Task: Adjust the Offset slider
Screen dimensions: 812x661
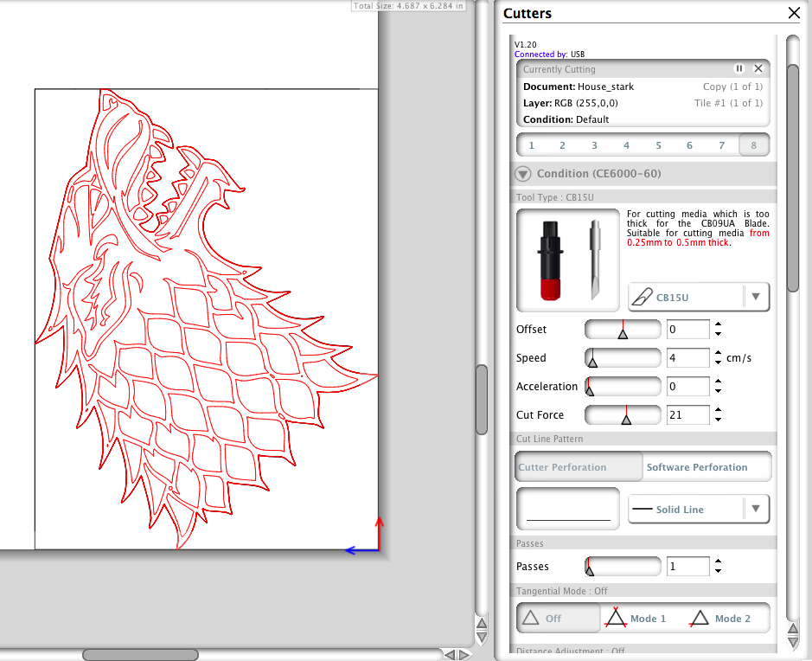Action: click(623, 330)
